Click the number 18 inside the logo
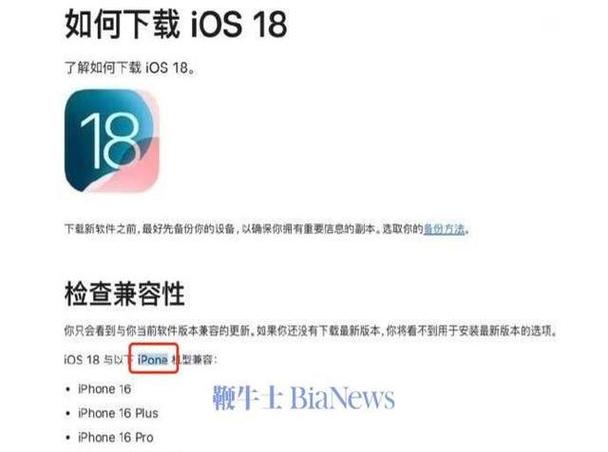 (x=110, y=141)
